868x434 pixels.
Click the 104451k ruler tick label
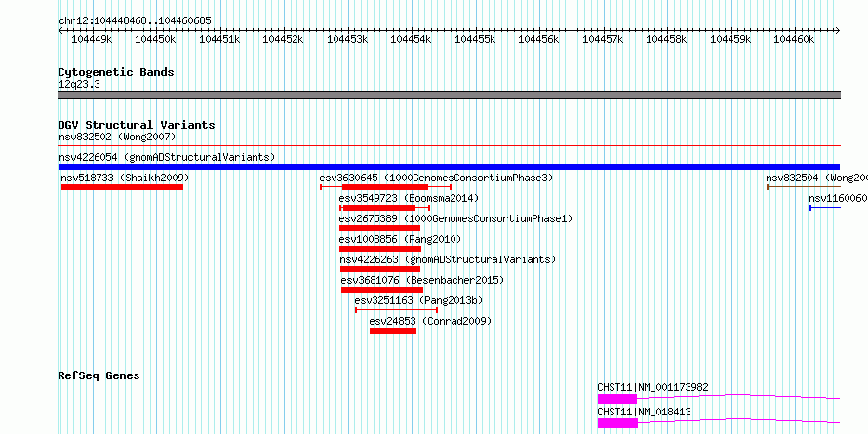tap(219, 39)
